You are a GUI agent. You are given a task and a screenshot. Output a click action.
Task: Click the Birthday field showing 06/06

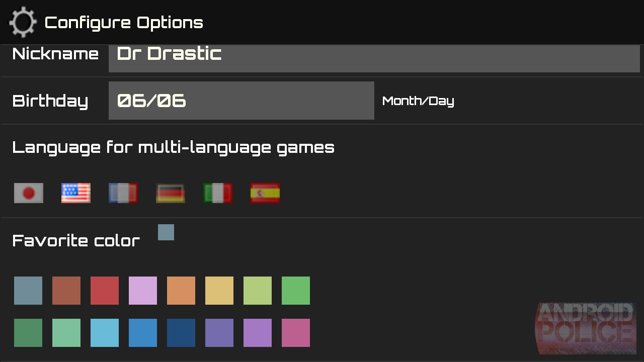click(x=241, y=101)
